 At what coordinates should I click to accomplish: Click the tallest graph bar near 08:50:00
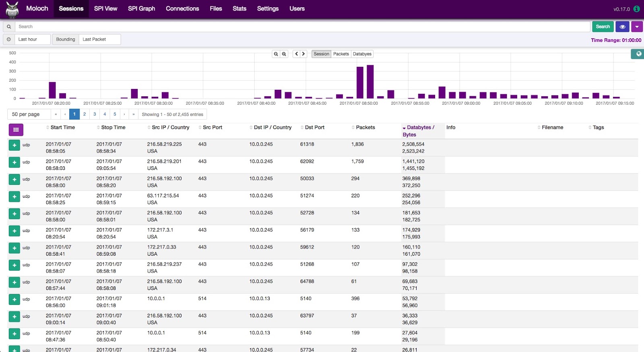point(370,82)
